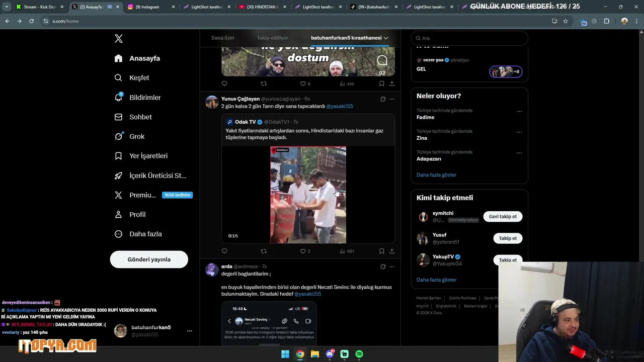Viewport: 644px width, 362px height.
Task: Focus the Ara search field
Action: [469, 38]
